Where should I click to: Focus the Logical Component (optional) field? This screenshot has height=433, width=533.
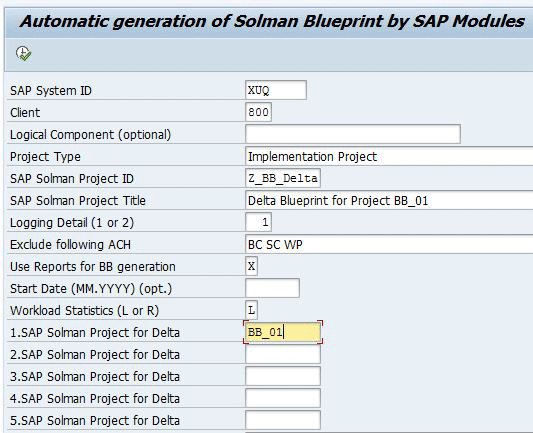(353, 134)
